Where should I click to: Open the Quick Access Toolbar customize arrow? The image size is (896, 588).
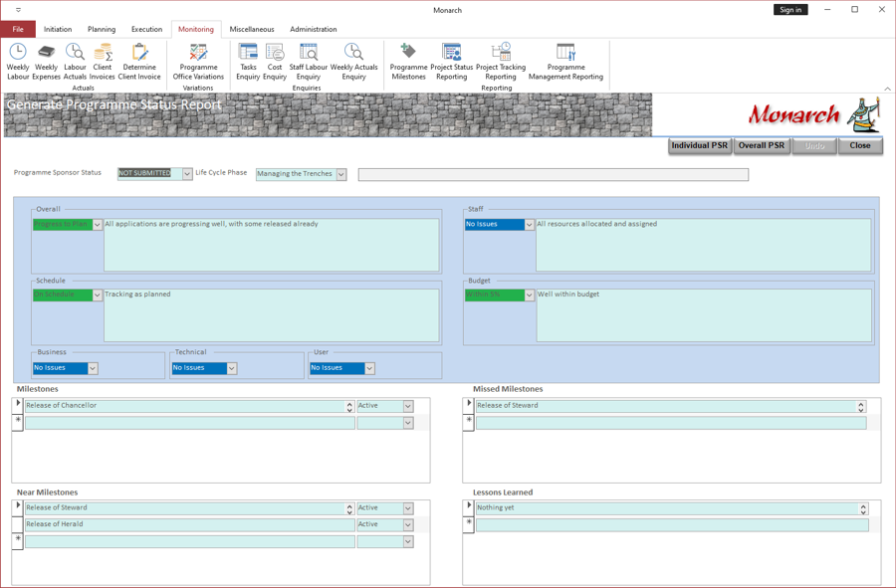pyautogui.click(x=18, y=10)
